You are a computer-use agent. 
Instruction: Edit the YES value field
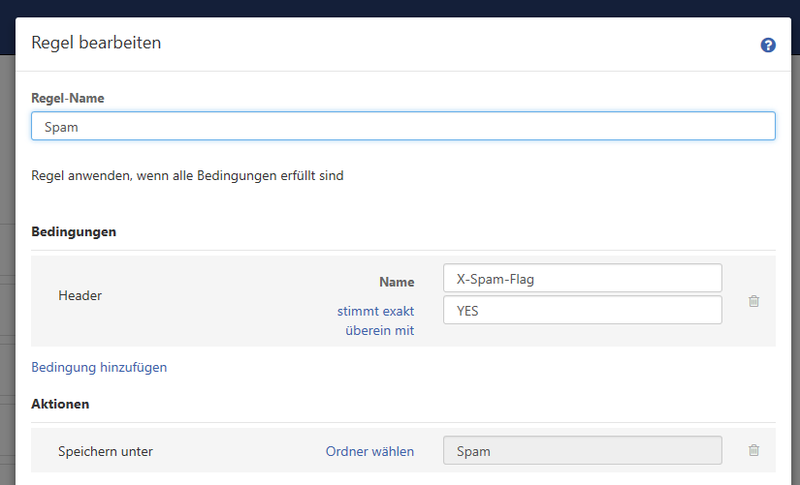(x=582, y=310)
